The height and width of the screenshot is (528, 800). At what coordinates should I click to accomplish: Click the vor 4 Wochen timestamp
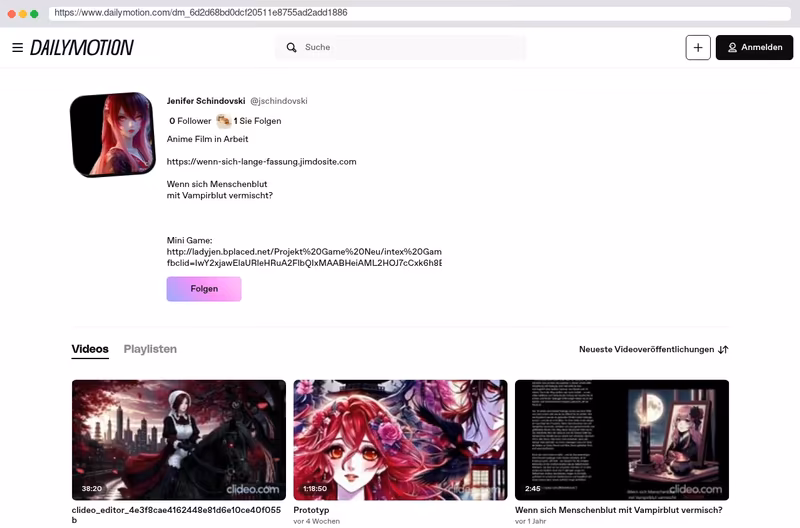pyautogui.click(x=316, y=521)
